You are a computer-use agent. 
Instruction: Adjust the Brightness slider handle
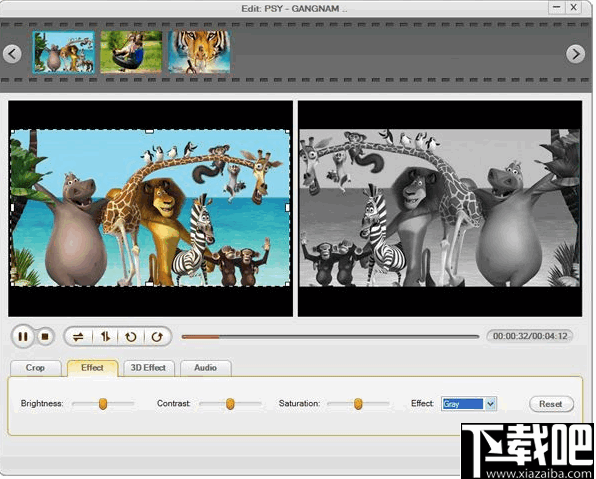point(103,404)
